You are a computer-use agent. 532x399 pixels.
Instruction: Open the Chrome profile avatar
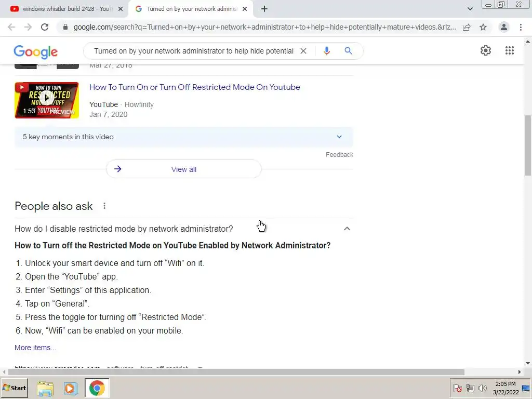[x=504, y=27]
